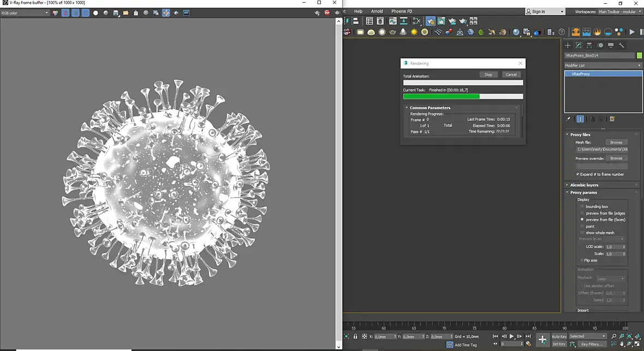Click Browse next to Mesh file
Image resolution: width=644 pixels, height=351 pixels.
click(616, 142)
